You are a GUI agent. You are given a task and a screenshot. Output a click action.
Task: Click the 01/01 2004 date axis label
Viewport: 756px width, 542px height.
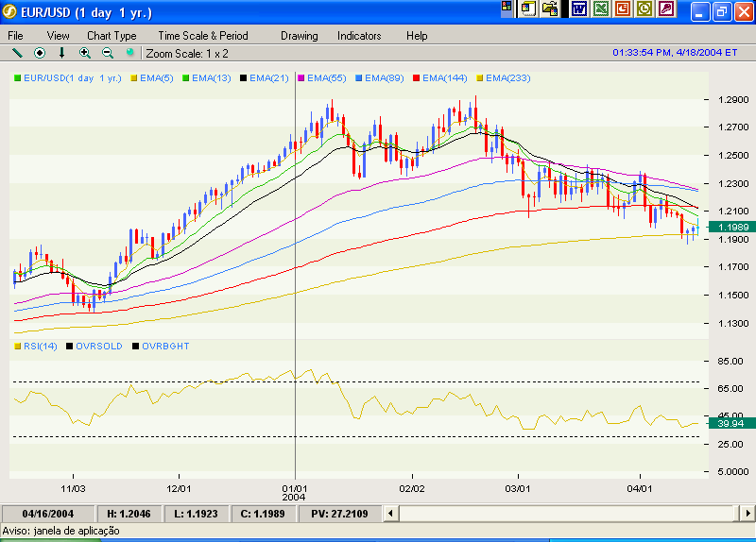(x=294, y=493)
